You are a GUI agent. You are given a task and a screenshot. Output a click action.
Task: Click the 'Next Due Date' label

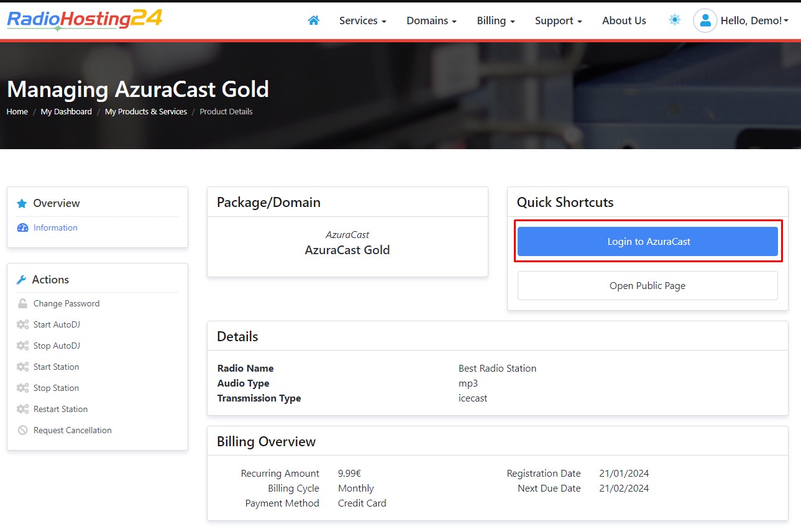point(549,488)
